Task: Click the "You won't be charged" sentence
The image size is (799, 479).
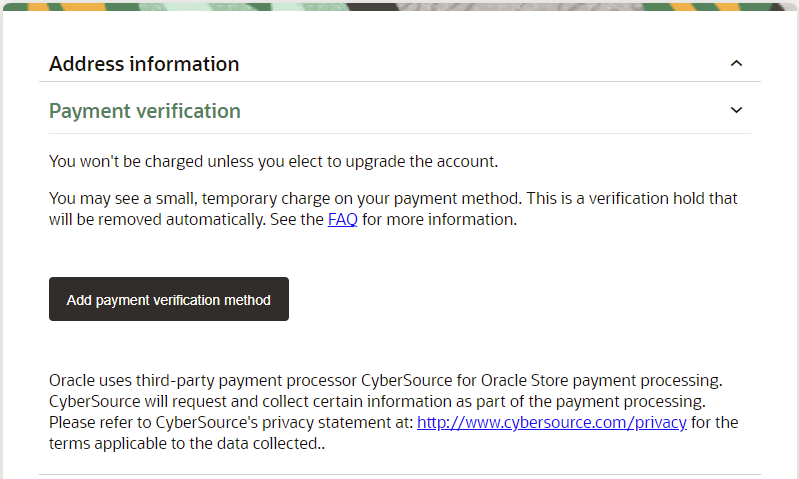Action: (273, 162)
